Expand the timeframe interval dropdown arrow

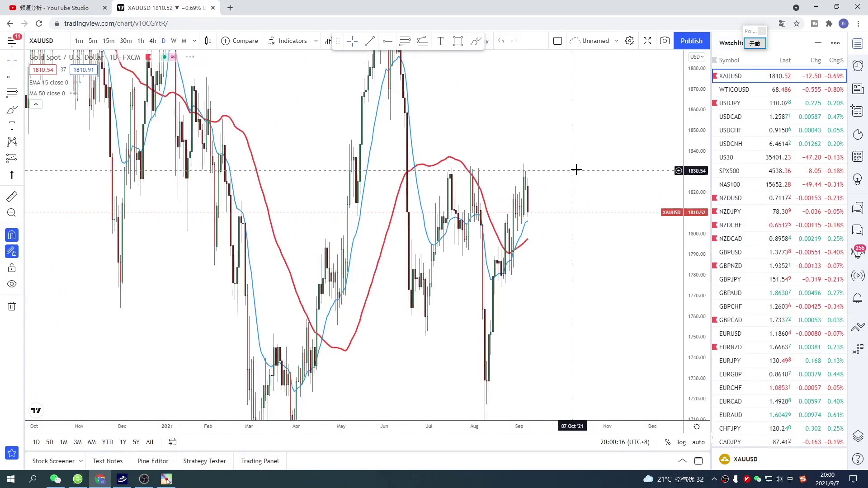(194, 41)
